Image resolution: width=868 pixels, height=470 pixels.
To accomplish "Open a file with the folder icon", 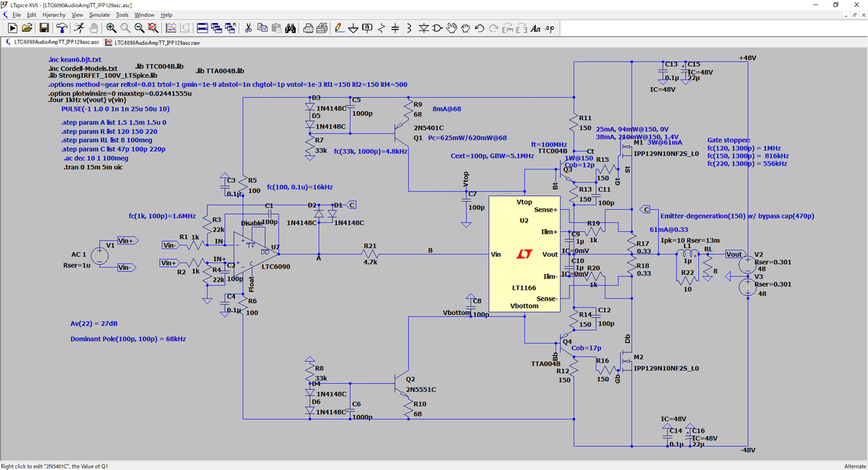I will [27, 27].
